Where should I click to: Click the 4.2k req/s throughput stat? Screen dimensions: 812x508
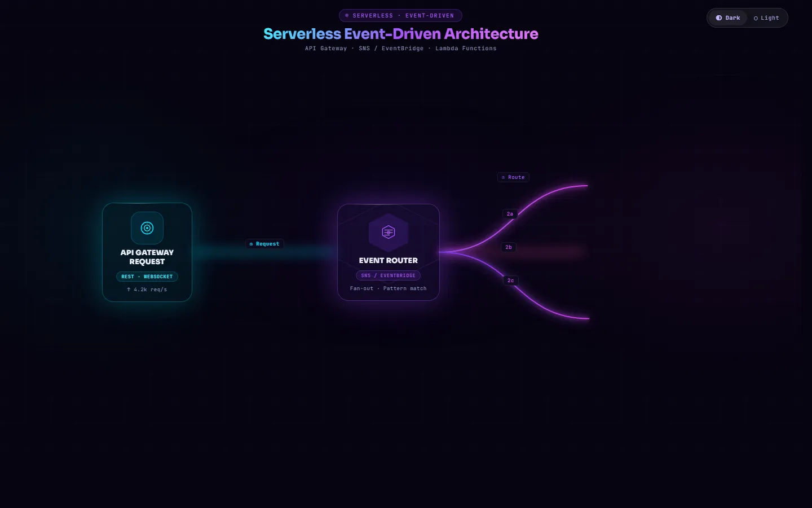(x=147, y=290)
